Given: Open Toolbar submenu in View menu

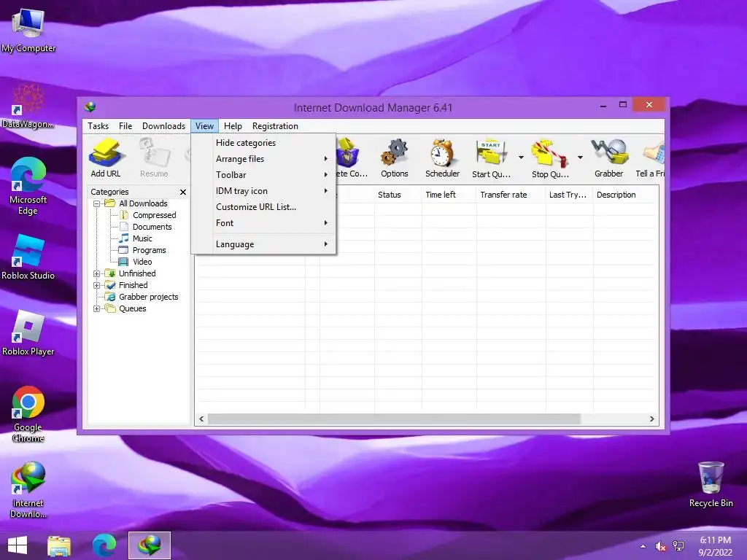Looking at the screenshot, I should [x=263, y=175].
